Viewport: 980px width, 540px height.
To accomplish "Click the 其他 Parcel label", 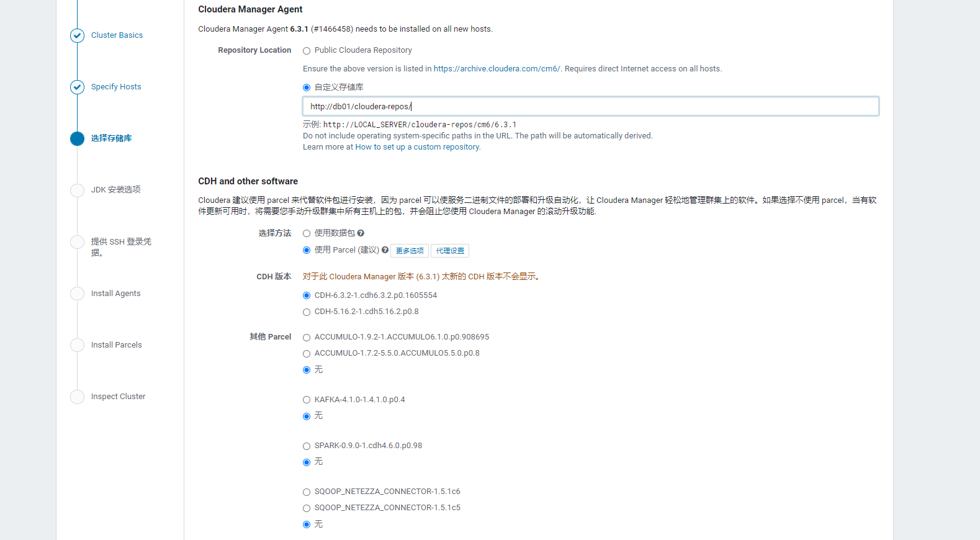I will (270, 337).
